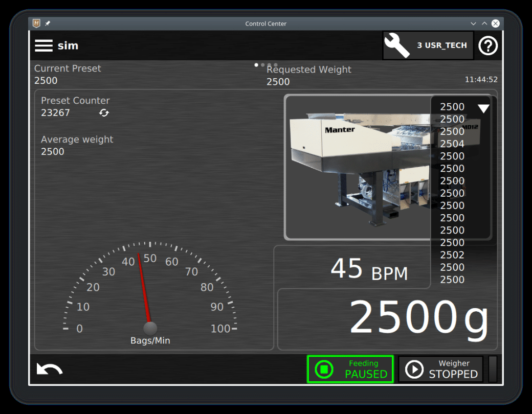Select the first page indicator dot

click(x=256, y=65)
